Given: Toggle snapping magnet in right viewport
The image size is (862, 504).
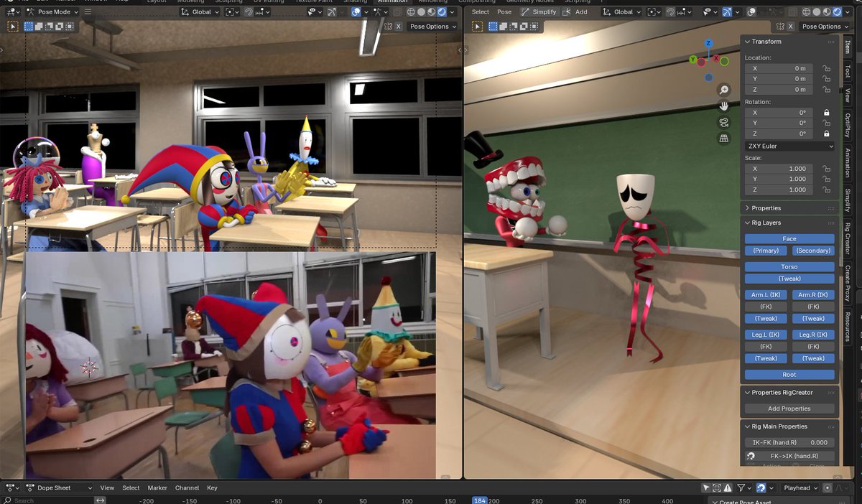Looking at the screenshot, I should point(671,11).
